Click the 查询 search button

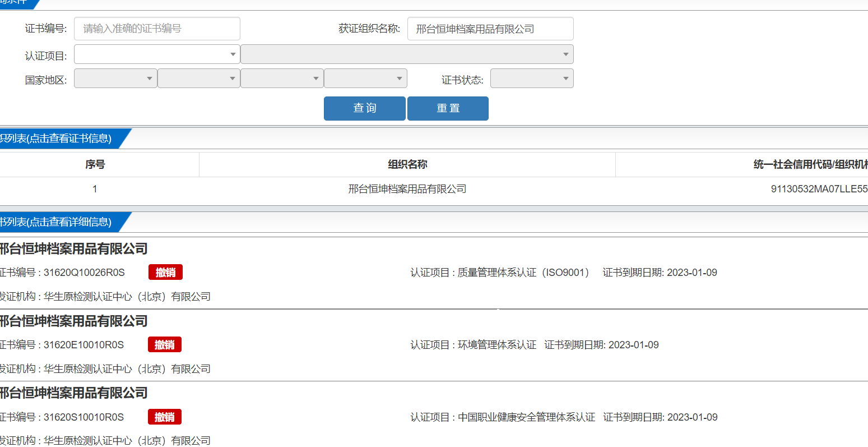click(x=365, y=108)
